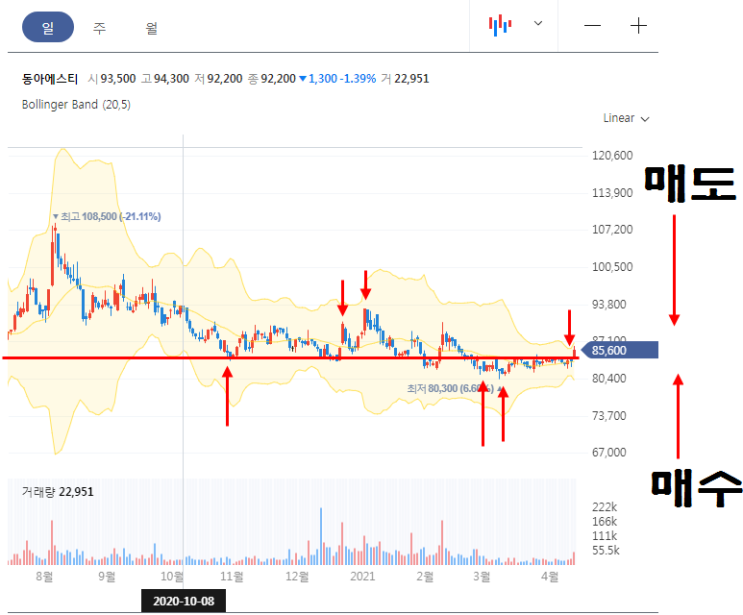The height and width of the screenshot is (615, 743).
Task: Click the 동아에스티 stock name
Action: coord(50,79)
